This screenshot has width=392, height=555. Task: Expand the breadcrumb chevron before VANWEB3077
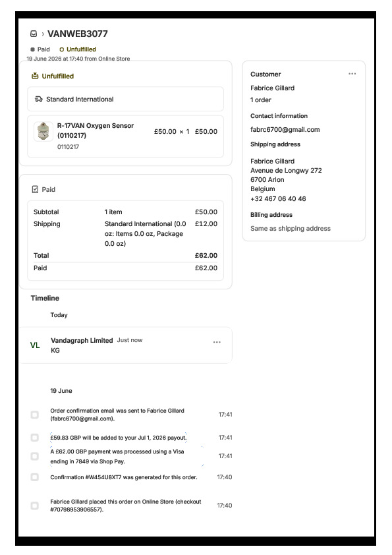43,34
